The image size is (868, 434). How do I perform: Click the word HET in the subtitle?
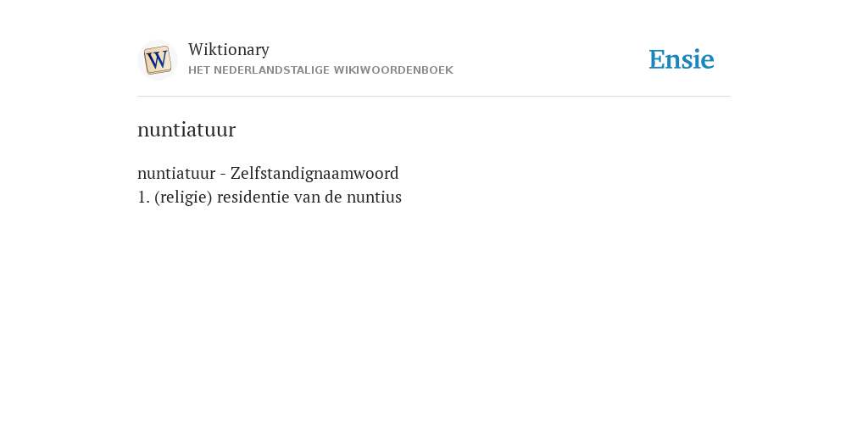[x=198, y=70]
